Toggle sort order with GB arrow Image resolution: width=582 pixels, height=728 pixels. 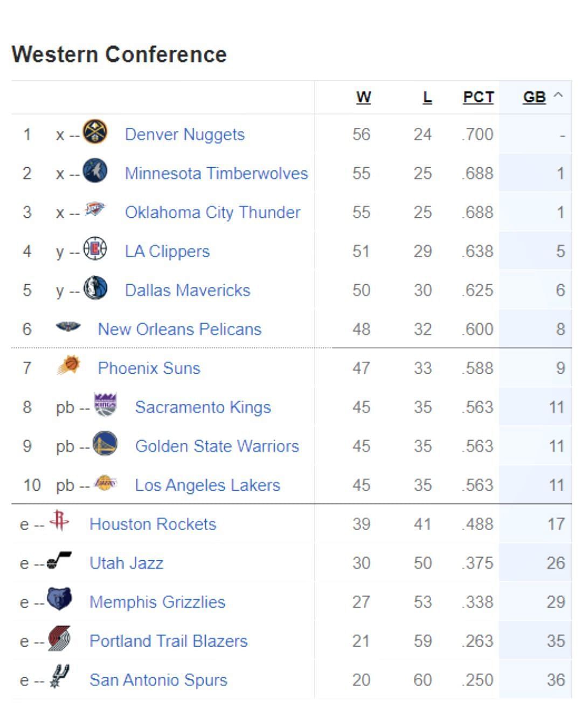(x=558, y=95)
